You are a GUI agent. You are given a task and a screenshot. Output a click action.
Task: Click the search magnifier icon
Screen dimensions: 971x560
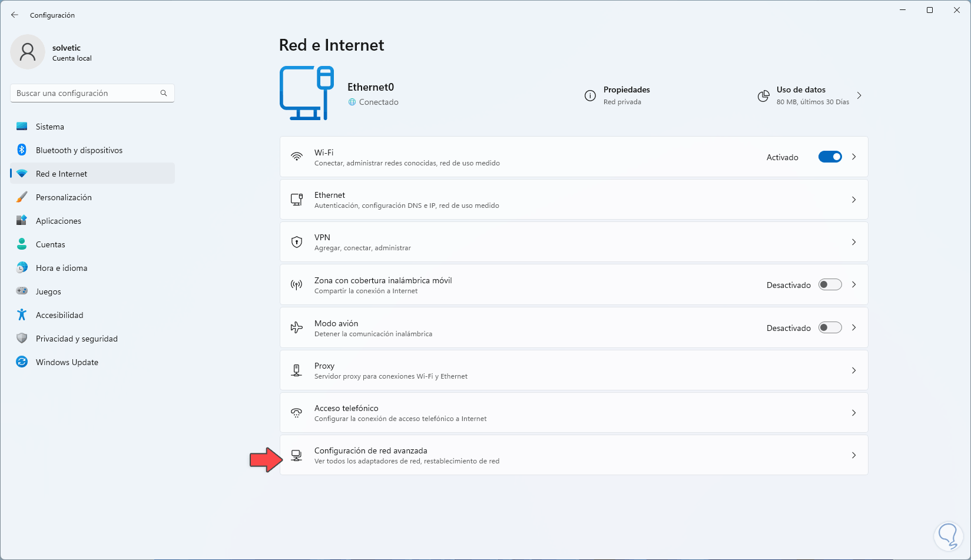click(x=164, y=93)
